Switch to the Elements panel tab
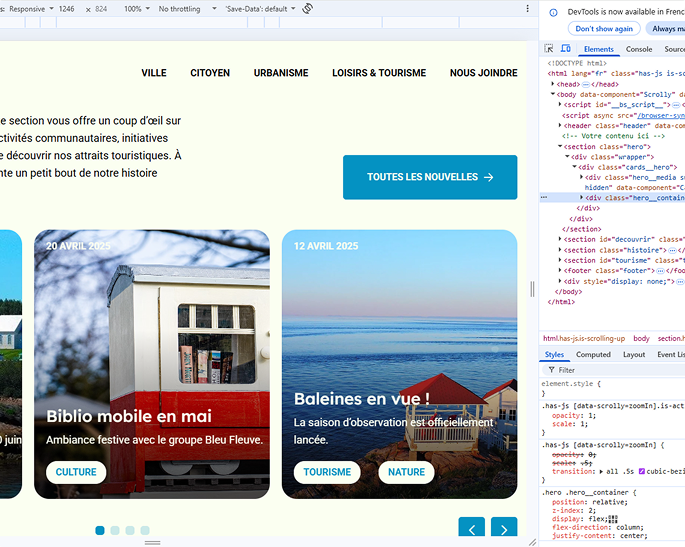The image size is (685, 547). pos(599,49)
